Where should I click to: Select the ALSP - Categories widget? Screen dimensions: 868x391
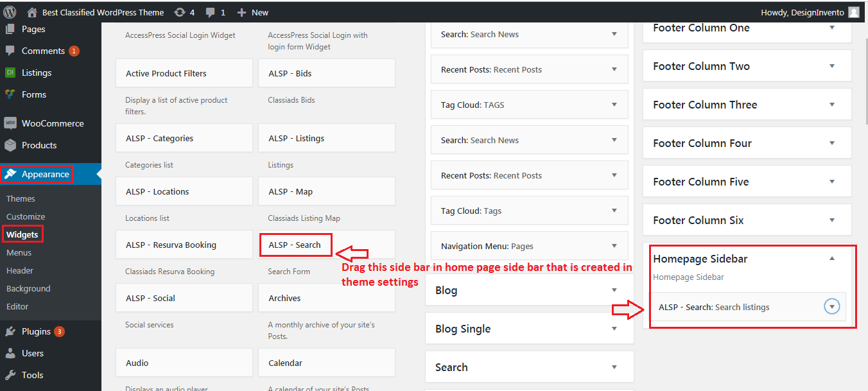[184, 139]
